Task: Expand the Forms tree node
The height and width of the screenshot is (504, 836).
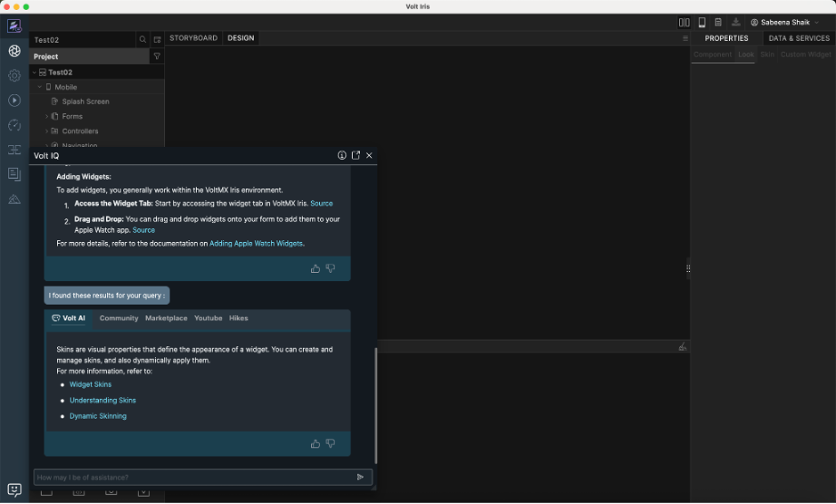Action: click(x=46, y=116)
